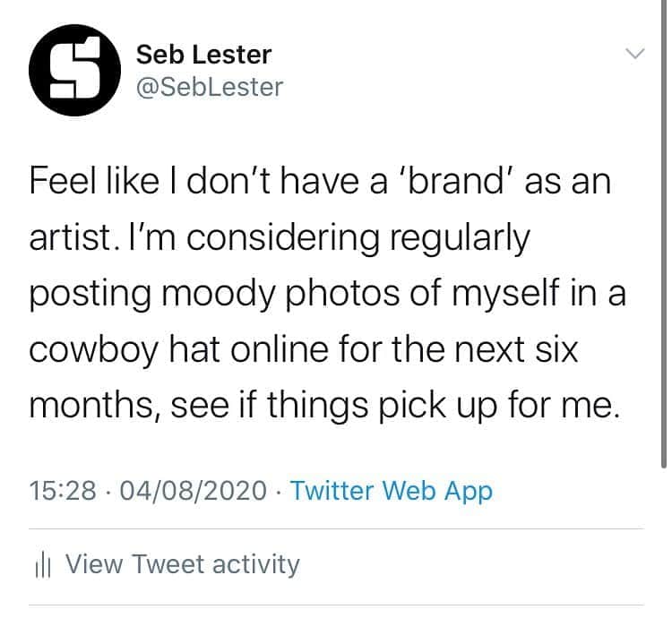Click the 04/08/2020 date
The width and height of the screenshot is (672, 618).
tap(194, 491)
